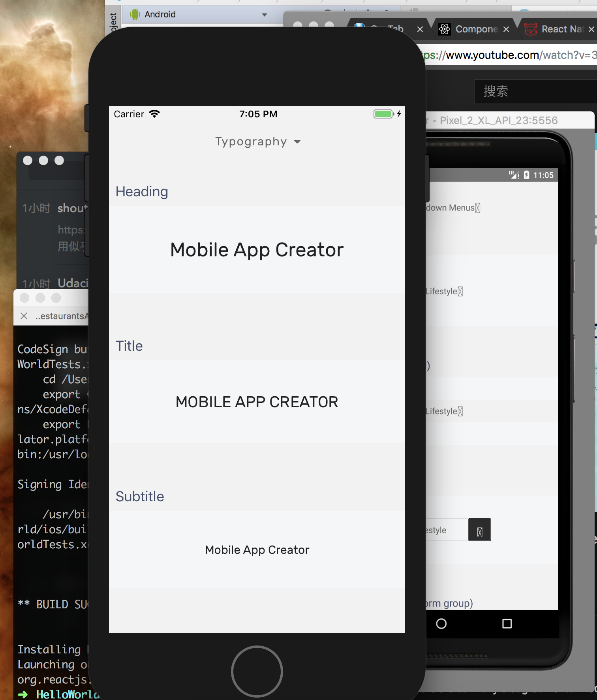Click the Typography dropdown arrow

click(297, 142)
